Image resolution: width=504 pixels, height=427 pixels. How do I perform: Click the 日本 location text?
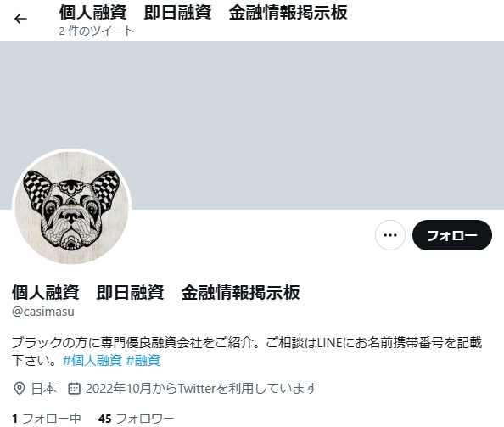click(44, 389)
